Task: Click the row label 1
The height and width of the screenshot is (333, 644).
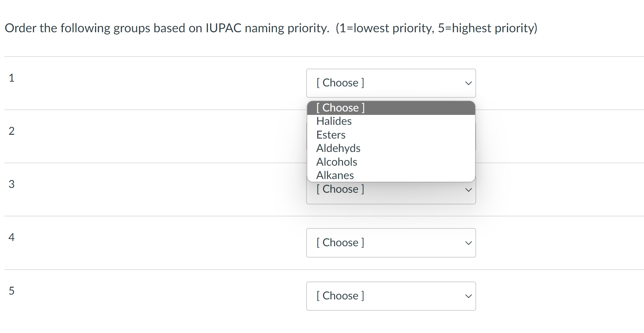Action: click(12, 78)
